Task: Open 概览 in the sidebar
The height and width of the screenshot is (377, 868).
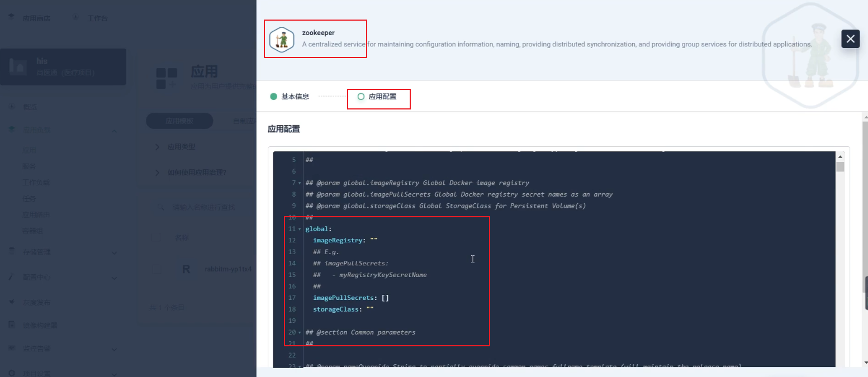Action: click(x=30, y=107)
